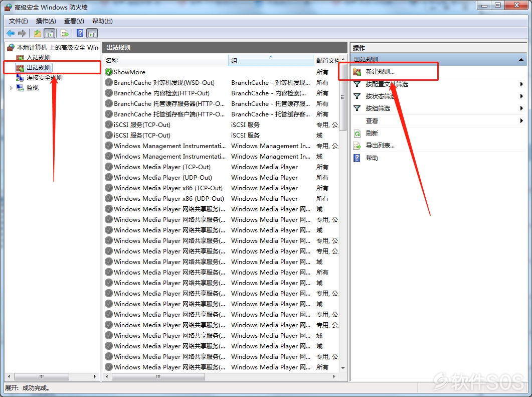Click the root firewall icon of 本地计算机
This screenshot has height=397, width=532.
(x=11, y=48)
